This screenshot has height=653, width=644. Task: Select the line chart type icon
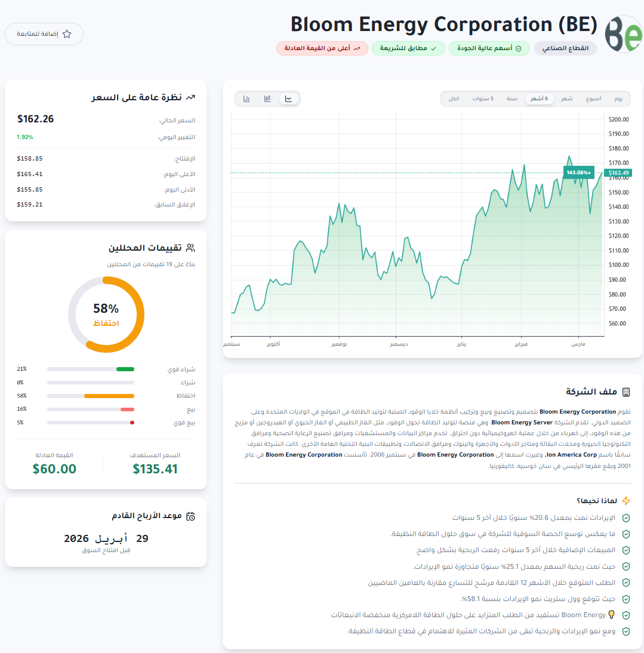288,98
